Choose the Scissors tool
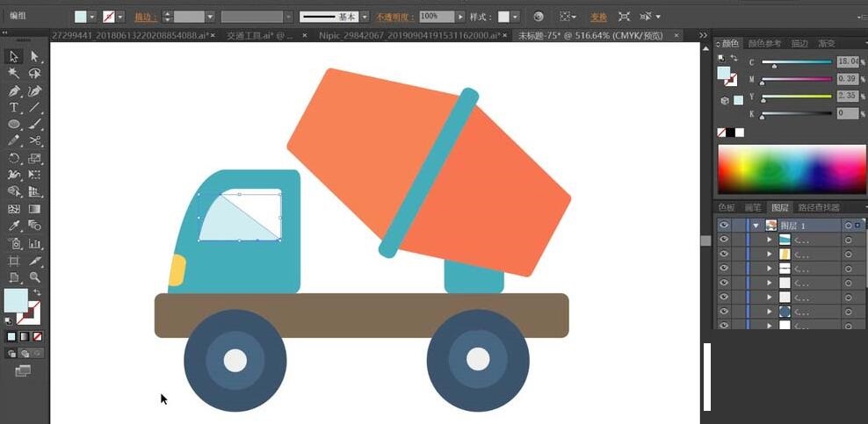This screenshot has width=868, height=424. (35, 141)
